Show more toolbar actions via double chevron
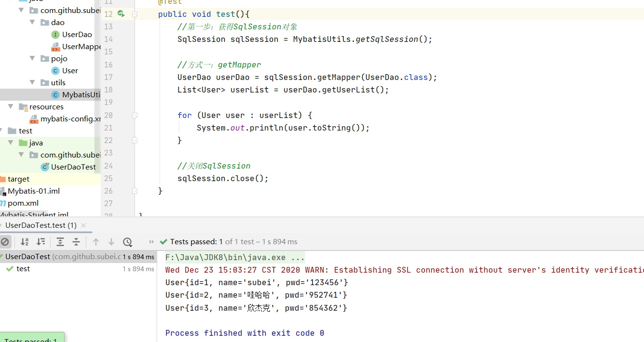This screenshot has height=342, width=644. (151, 242)
